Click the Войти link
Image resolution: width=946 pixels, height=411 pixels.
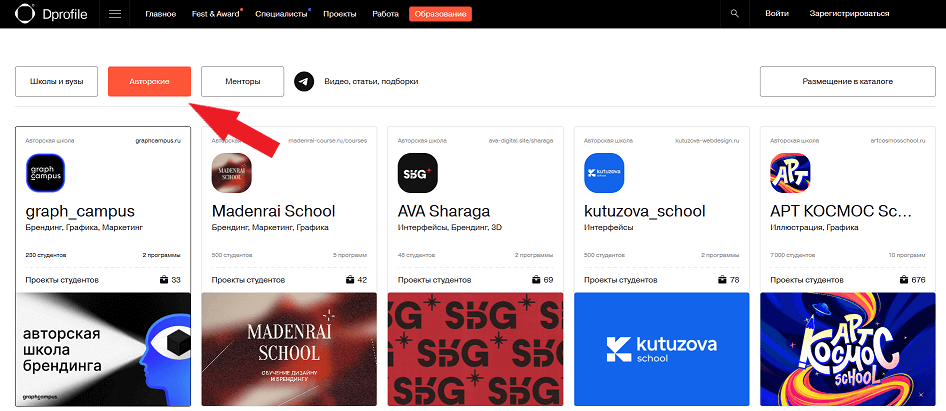[777, 14]
